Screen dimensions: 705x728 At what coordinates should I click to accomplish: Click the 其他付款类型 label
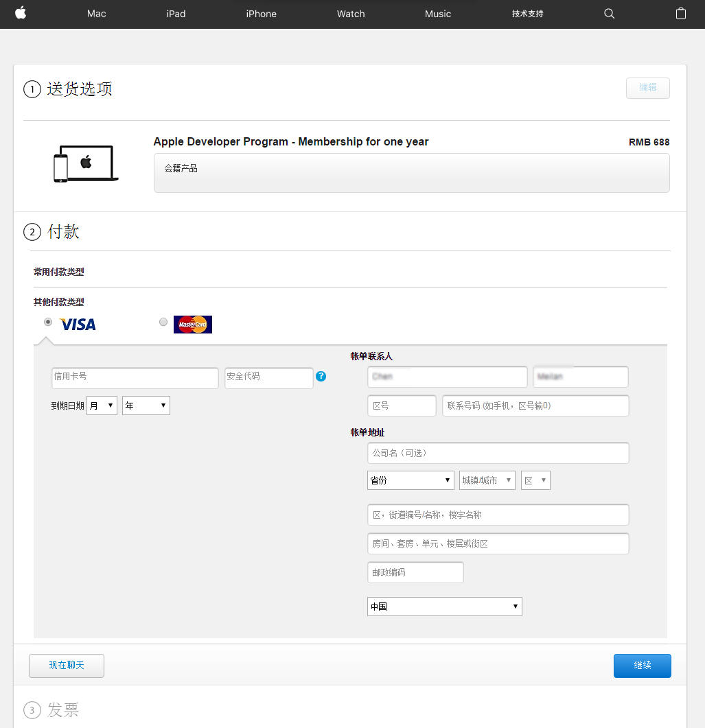[x=58, y=303]
